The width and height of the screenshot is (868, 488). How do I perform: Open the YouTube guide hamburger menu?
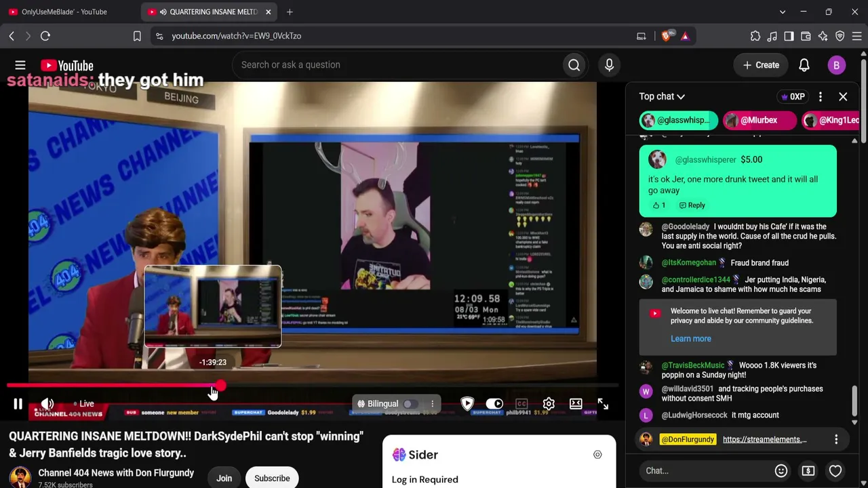(x=20, y=65)
